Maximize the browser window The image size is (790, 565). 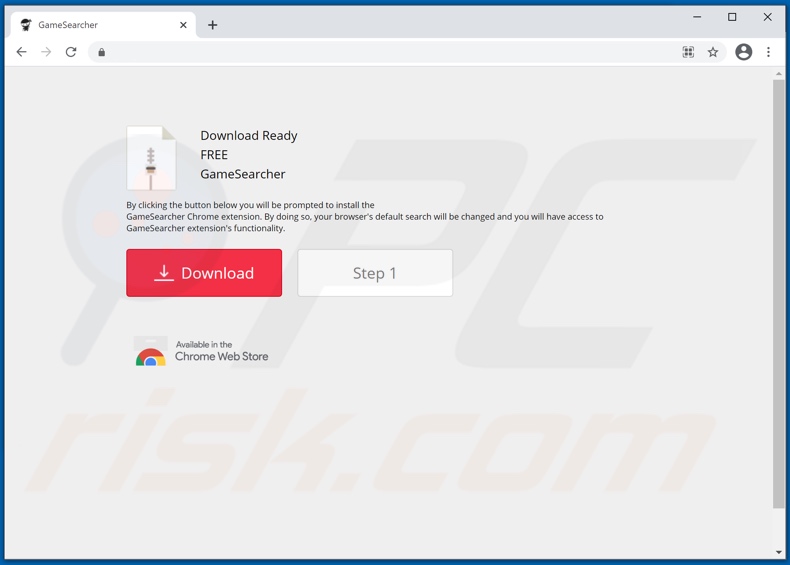tap(732, 17)
